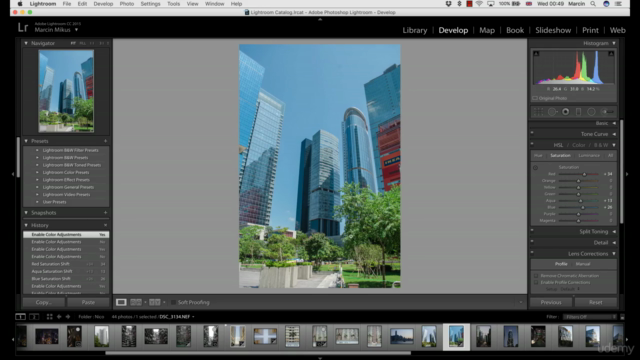Open the Apple menu

[20, 4]
